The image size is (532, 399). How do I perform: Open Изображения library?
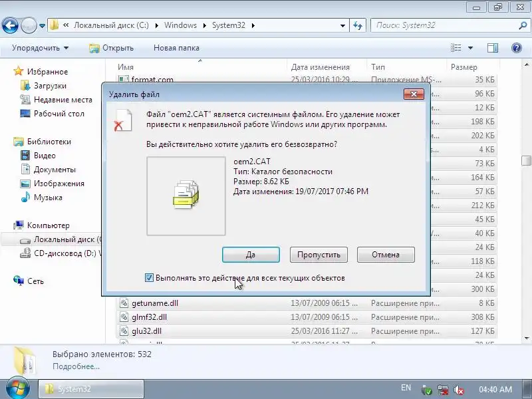pyautogui.click(x=59, y=184)
